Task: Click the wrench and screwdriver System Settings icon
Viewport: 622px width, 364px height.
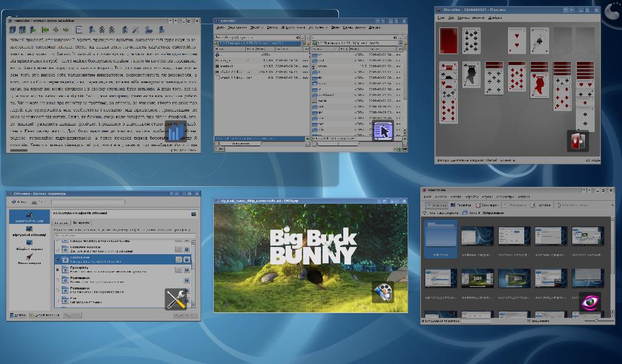Action: pyautogui.click(x=176, y=299)
